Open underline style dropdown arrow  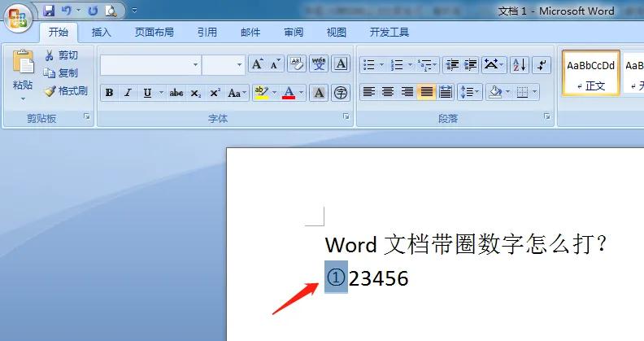(x=161, y=93)
